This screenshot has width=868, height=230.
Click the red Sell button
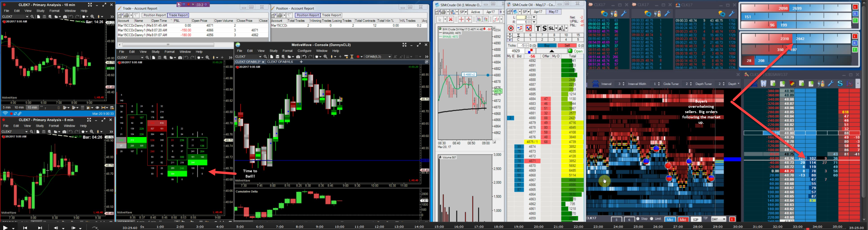[567, 46]
